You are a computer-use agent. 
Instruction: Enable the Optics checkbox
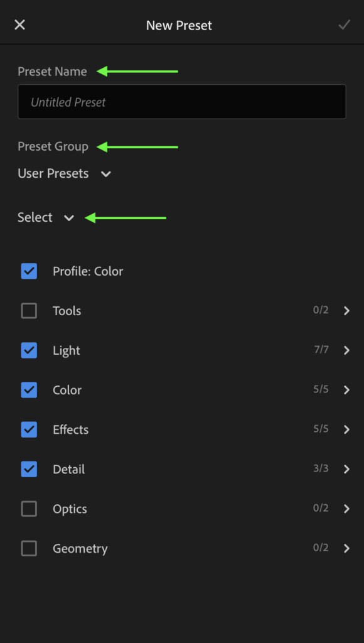[x=29, y=509]
